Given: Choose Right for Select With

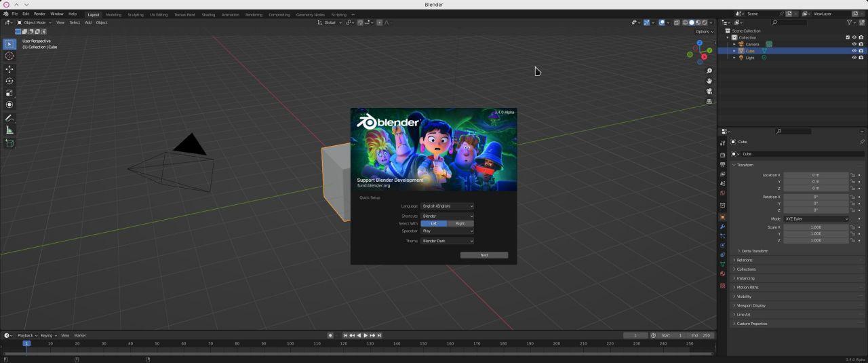Looking at the screenshot, I should tap(460, 223).
